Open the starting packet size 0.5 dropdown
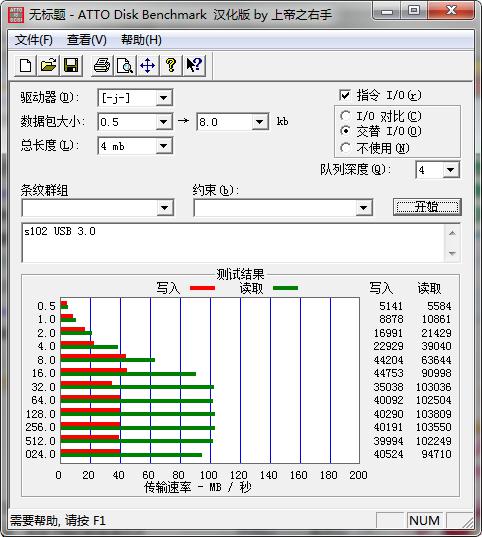The height and width of the screenshot is (537, 482). 164,122
